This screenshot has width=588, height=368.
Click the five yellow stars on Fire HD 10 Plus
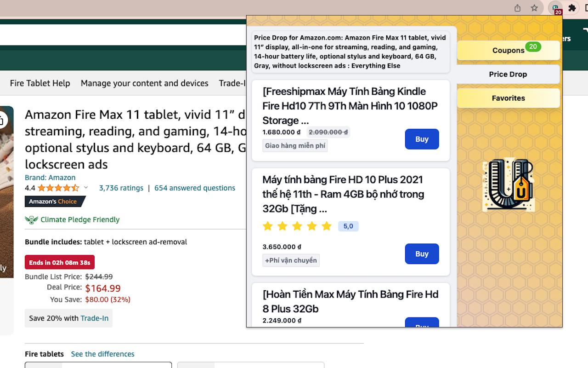297,226
